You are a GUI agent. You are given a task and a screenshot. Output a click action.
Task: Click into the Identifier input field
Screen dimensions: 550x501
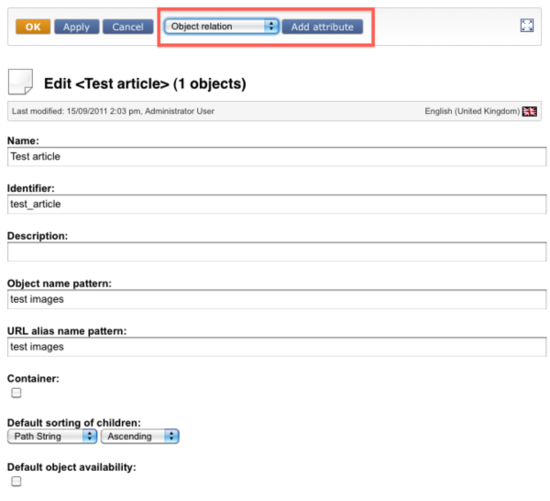tap(277, 204)
